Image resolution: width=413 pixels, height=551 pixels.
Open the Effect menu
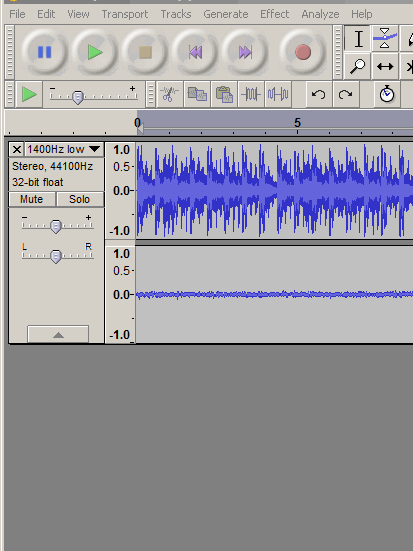[275, 14]
